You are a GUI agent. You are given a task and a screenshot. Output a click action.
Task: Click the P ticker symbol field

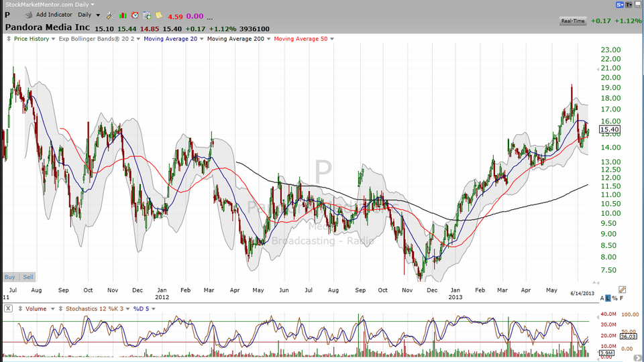tap(7, 15)
